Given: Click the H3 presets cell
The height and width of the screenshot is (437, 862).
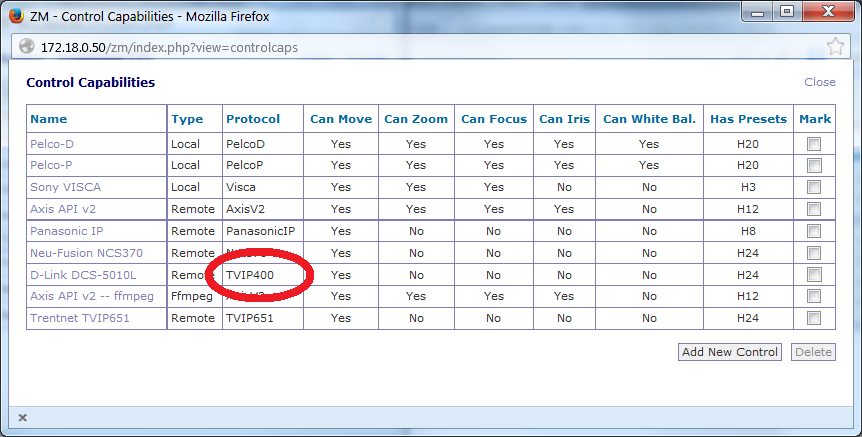Looking at the screenshot, I should (748, 187).
